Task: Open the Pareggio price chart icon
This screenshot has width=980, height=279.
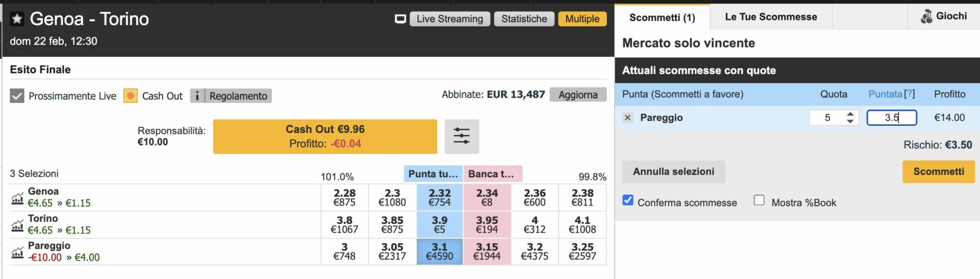Action: (17, 252)
